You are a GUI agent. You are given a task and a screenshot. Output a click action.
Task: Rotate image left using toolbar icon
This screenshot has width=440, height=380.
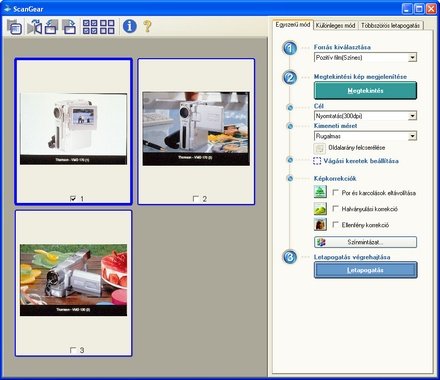coord(51,27)
